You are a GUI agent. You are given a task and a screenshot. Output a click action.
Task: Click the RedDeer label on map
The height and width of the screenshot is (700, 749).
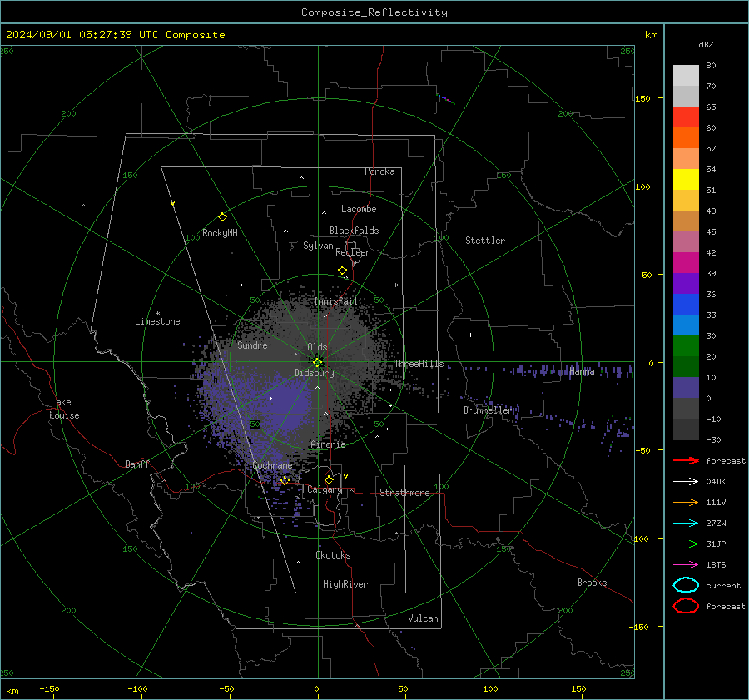353,252
